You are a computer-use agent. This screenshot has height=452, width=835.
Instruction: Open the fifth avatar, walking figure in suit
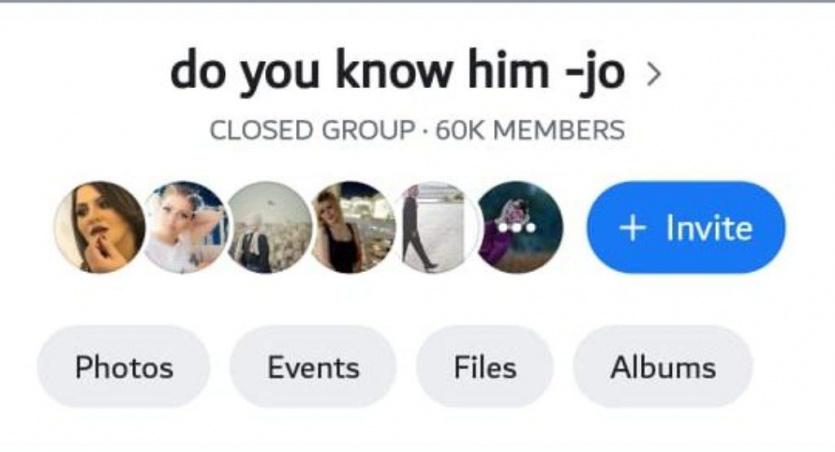click(436, 227)
